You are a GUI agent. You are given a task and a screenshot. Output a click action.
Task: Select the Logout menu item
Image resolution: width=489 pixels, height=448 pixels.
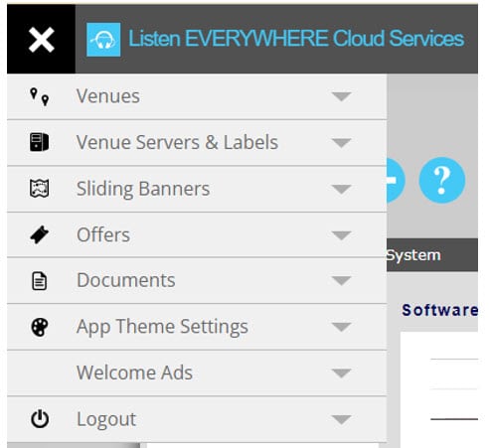pyautogui.click(x=197, y=419)
